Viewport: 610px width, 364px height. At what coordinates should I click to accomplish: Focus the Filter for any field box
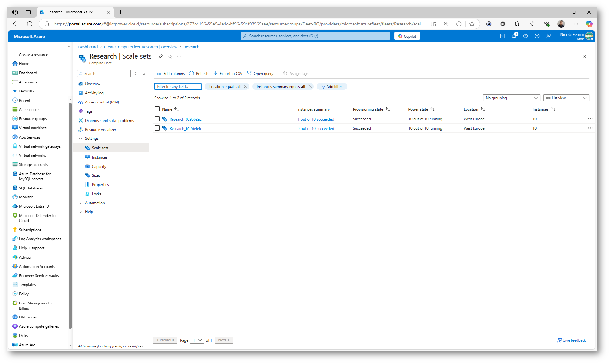coord(178,87)
